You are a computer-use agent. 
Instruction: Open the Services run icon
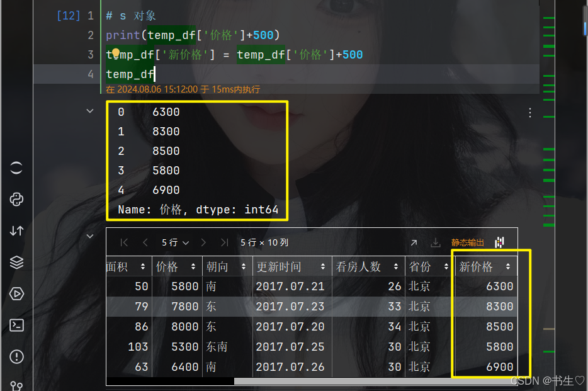click(x=16, y=293)
